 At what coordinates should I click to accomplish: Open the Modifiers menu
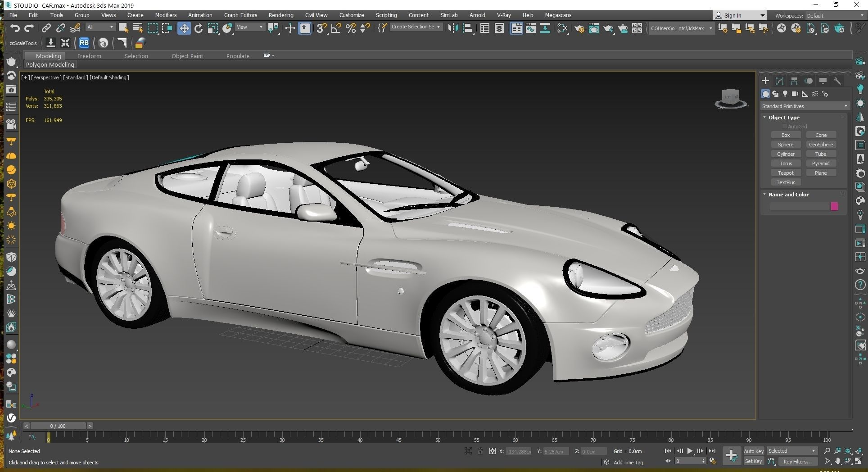click(166, 15)
